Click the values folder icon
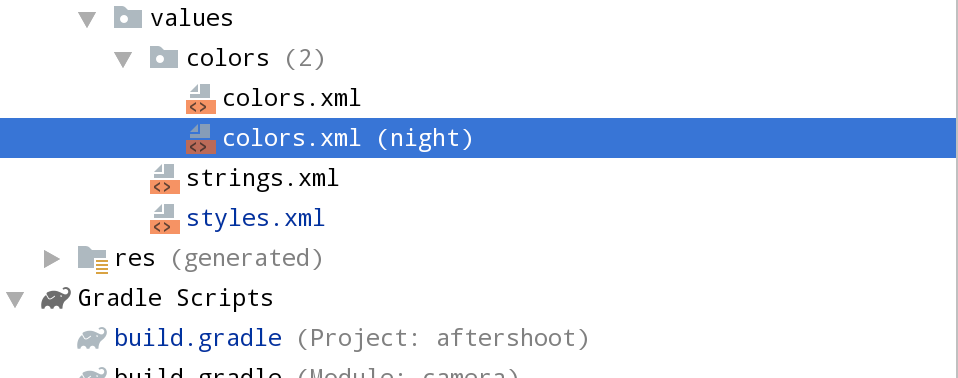 coord(128,17)
